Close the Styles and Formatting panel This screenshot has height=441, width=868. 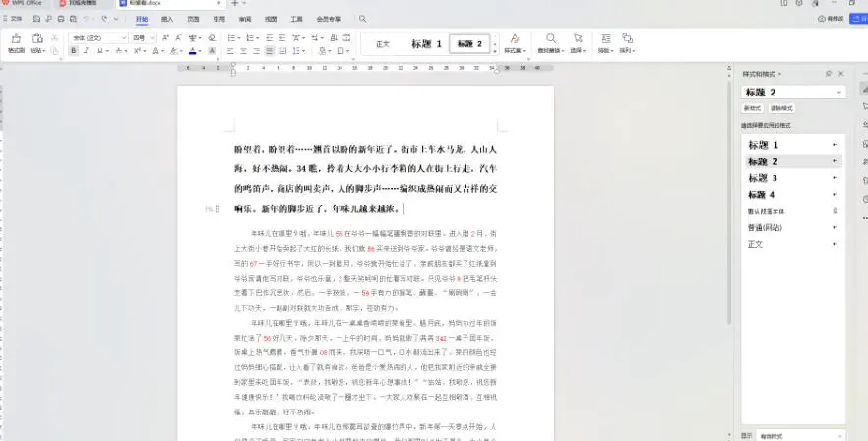tap(840, 74)
